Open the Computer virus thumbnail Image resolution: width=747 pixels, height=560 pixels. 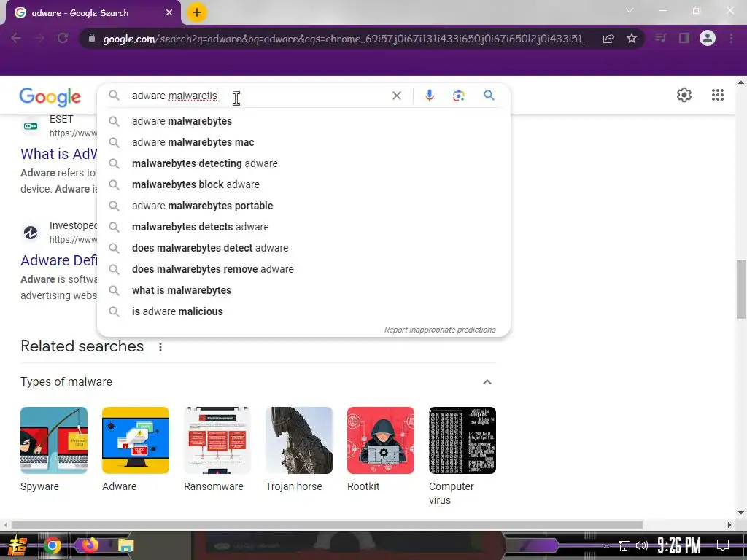click(462, 440)
